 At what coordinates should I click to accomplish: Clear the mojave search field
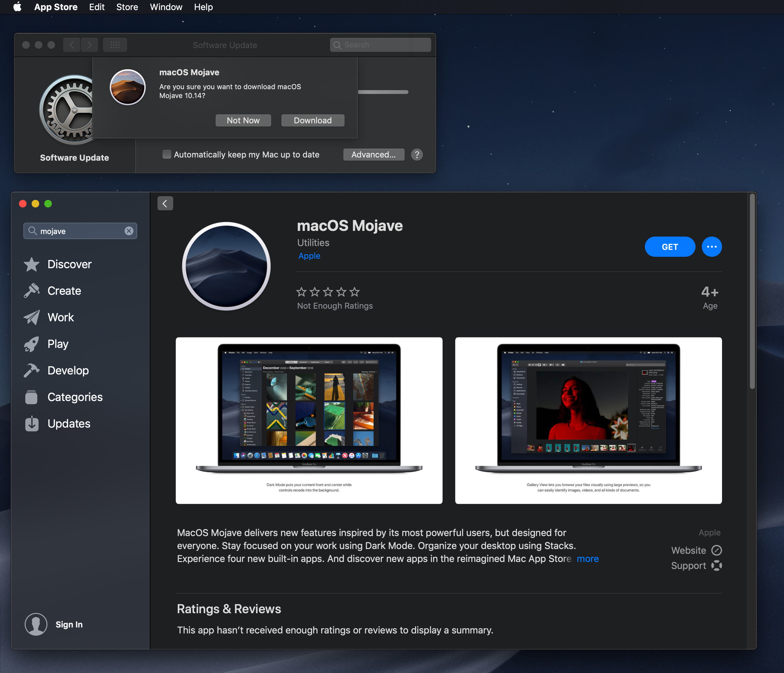point(129,231)
